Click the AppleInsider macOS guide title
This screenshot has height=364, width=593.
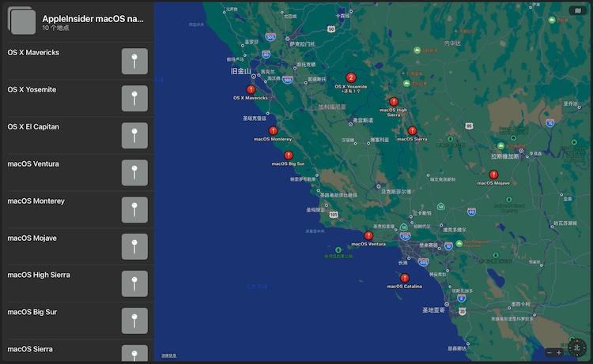(93, 18)
